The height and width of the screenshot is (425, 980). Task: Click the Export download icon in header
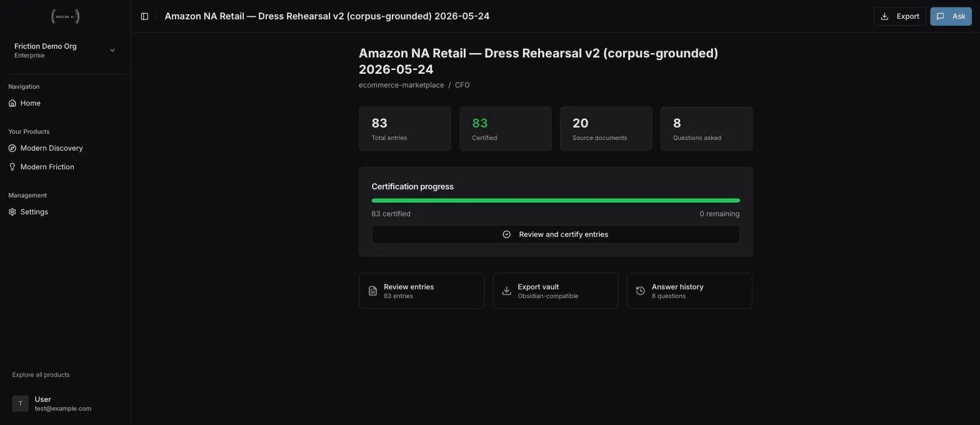pos(884,16)
